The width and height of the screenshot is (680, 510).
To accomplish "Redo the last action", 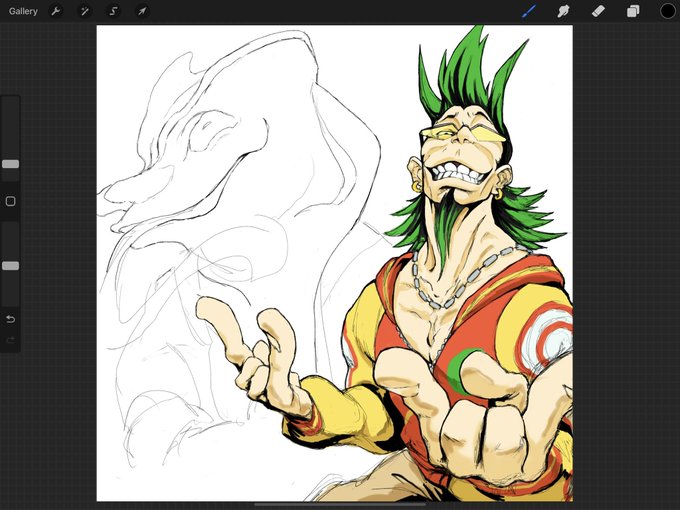I will point(10,340).
